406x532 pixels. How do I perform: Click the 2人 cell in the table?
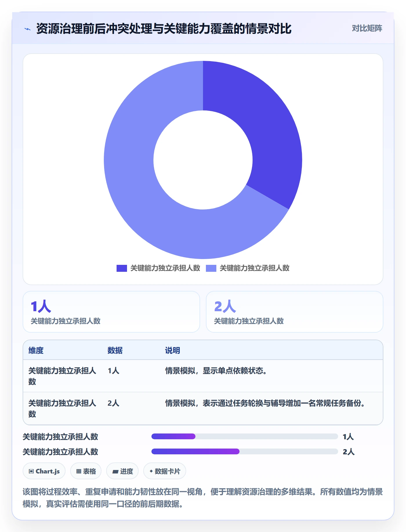[113, 403]
